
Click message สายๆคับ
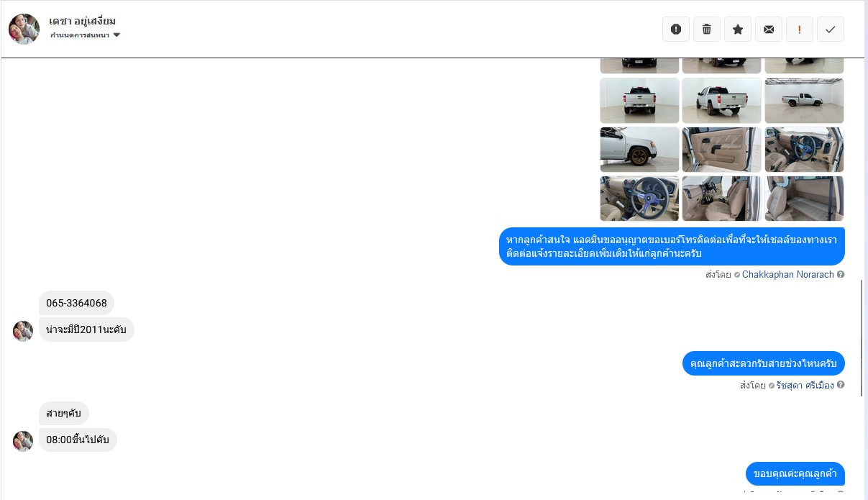(x=64, y=414)
